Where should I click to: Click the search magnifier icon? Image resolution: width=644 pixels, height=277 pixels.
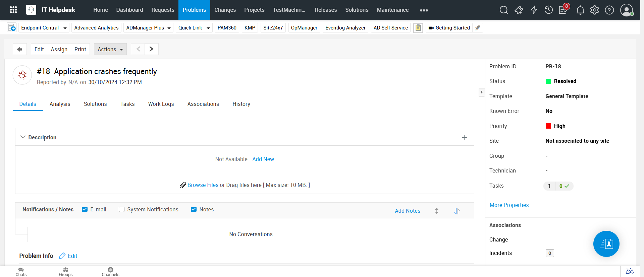pos(503,10)
